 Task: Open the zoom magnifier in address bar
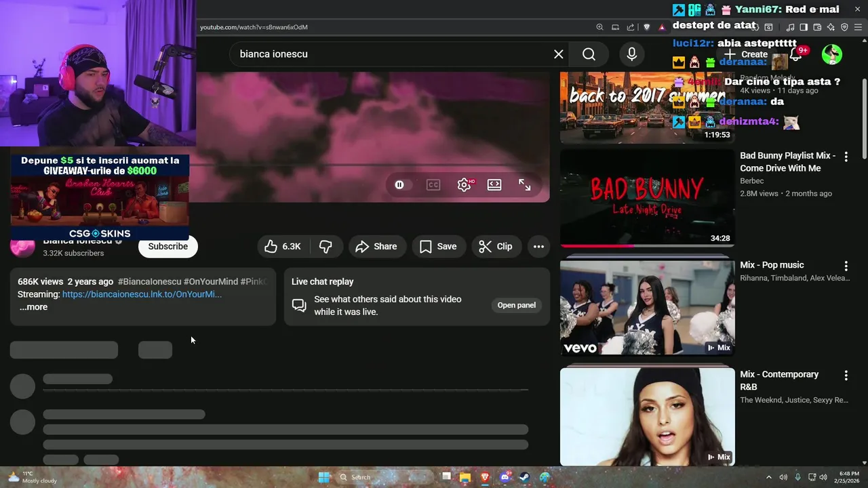[599, 27]
